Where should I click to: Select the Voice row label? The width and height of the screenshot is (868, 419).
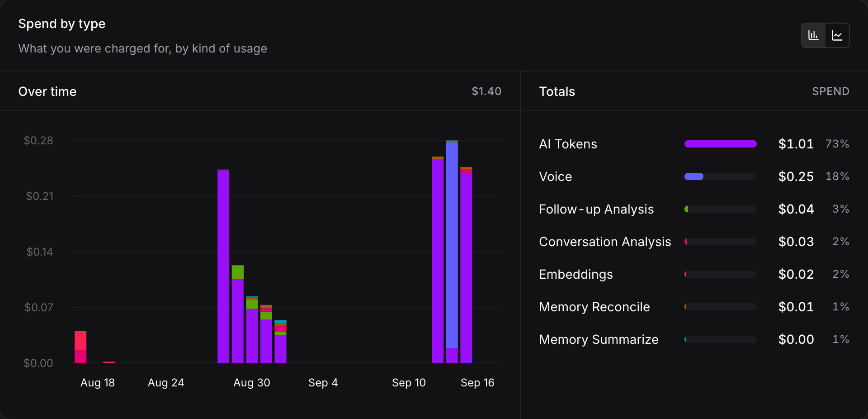point(555,176)
